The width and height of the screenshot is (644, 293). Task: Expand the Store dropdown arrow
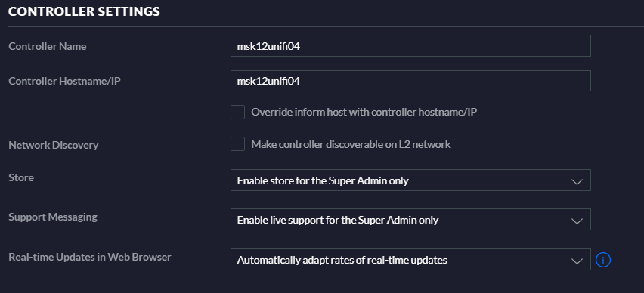coord(577,181)
